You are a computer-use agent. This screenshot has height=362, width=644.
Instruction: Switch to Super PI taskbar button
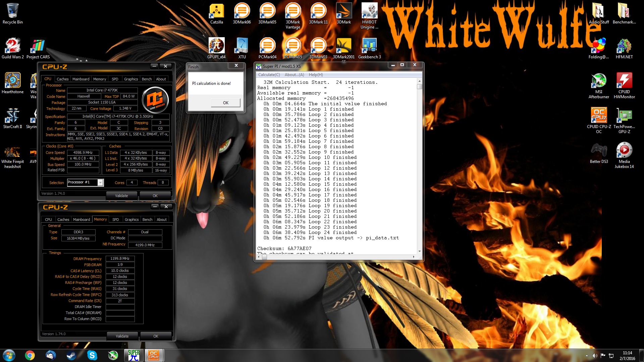coord(133,355)
